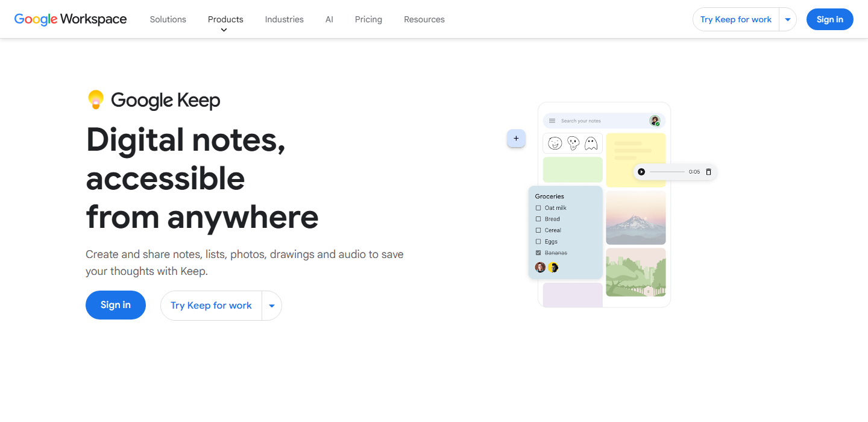
Task: Click the profile avatar in the notes search bar
Action: 655,121
